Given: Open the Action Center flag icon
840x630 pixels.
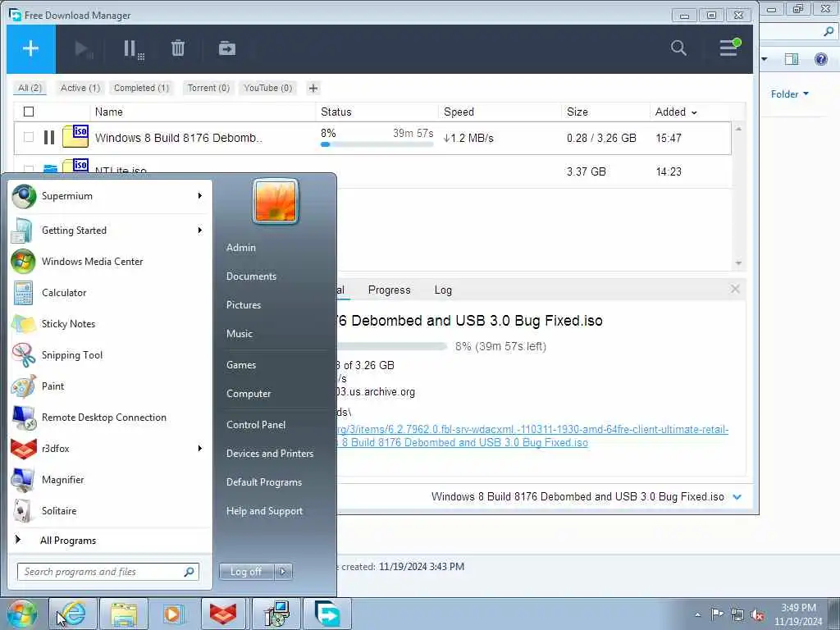Looking at the screenshot, I should (717, 614).
